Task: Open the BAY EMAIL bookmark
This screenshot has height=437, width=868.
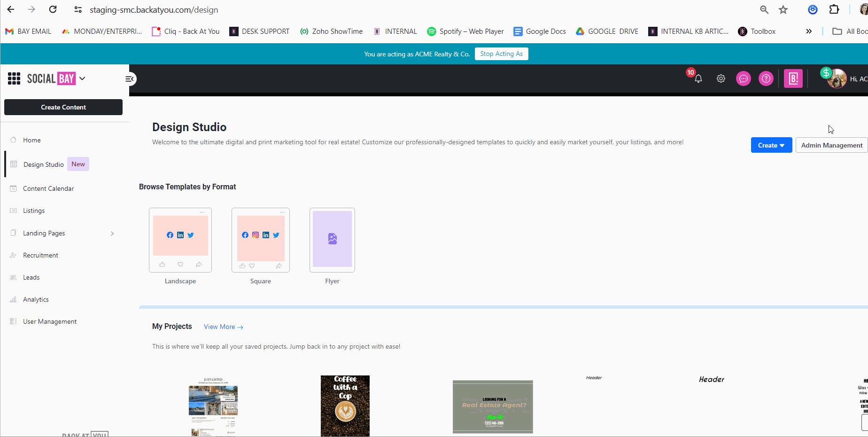Action: 28,31
